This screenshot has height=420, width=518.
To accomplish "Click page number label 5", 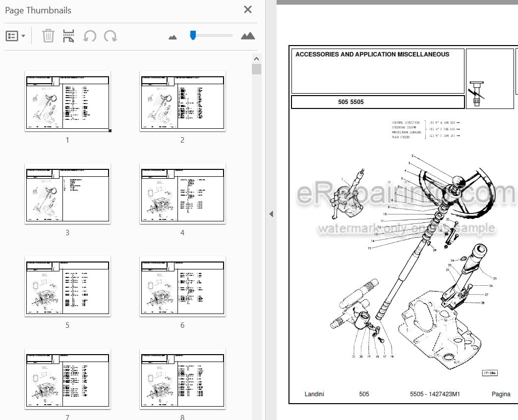I will (x=67, y=325).
